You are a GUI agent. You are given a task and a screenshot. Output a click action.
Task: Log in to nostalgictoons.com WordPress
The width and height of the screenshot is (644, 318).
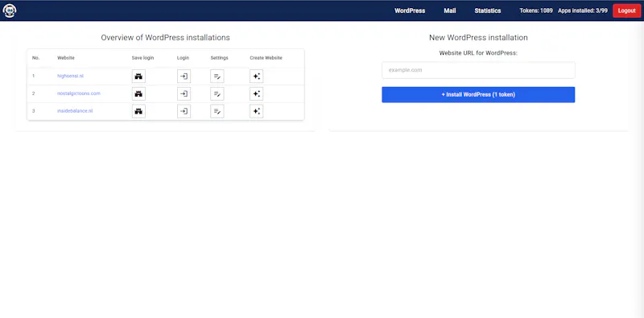pos(184,93)
